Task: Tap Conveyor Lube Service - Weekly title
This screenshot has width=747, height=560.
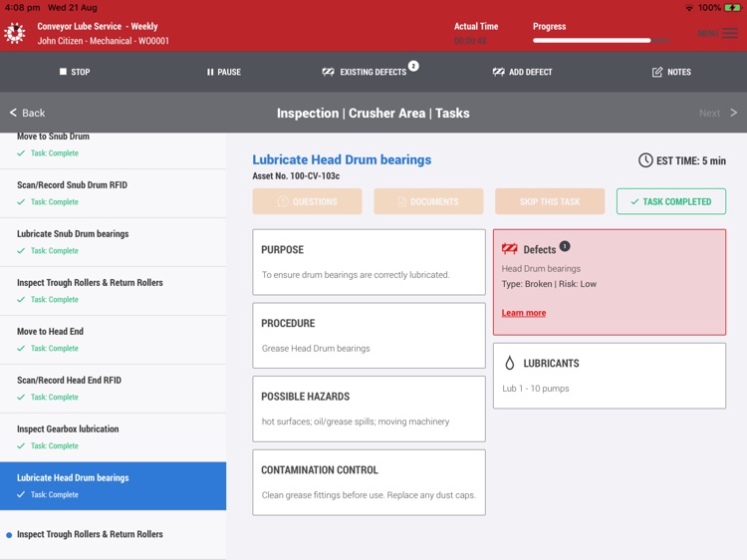Action: click(x=98, y=27)
